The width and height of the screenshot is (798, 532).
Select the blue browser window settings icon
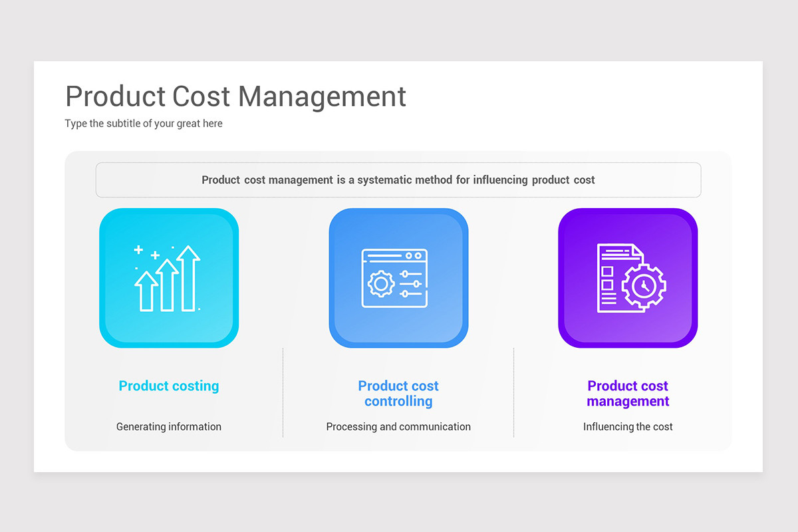tap(398, 278)
